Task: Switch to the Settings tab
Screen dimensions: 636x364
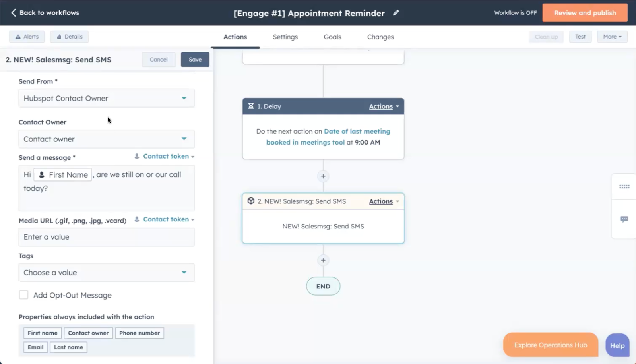Action: [285, 37]
